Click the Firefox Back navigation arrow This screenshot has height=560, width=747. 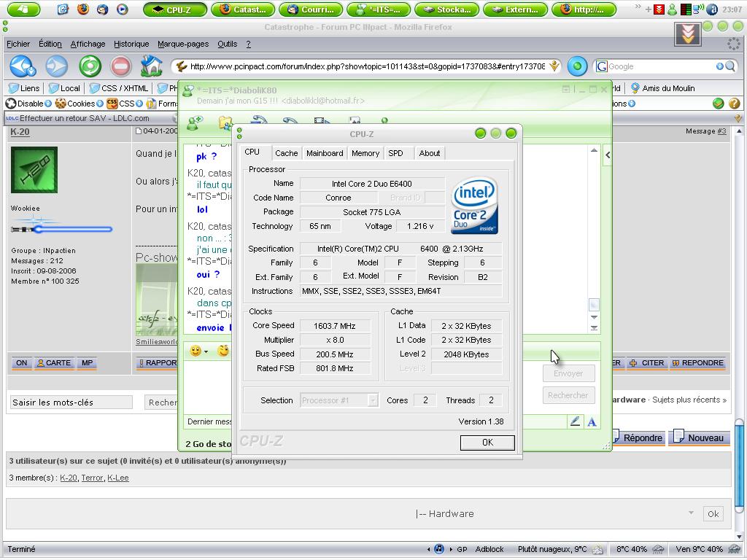pos(23,66)
